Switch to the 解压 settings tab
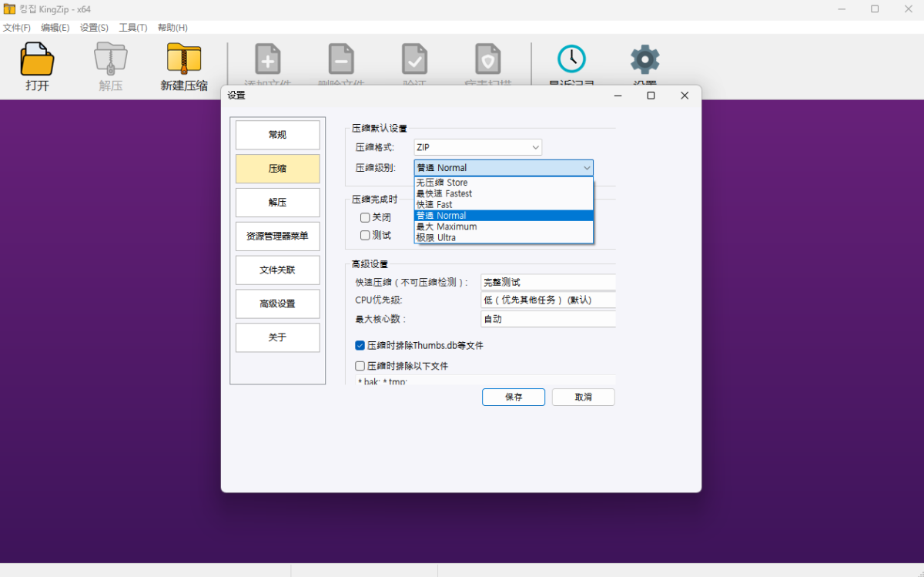Image resolution: width=924 pixels, height=577 pixels. [x=277, y=203]
